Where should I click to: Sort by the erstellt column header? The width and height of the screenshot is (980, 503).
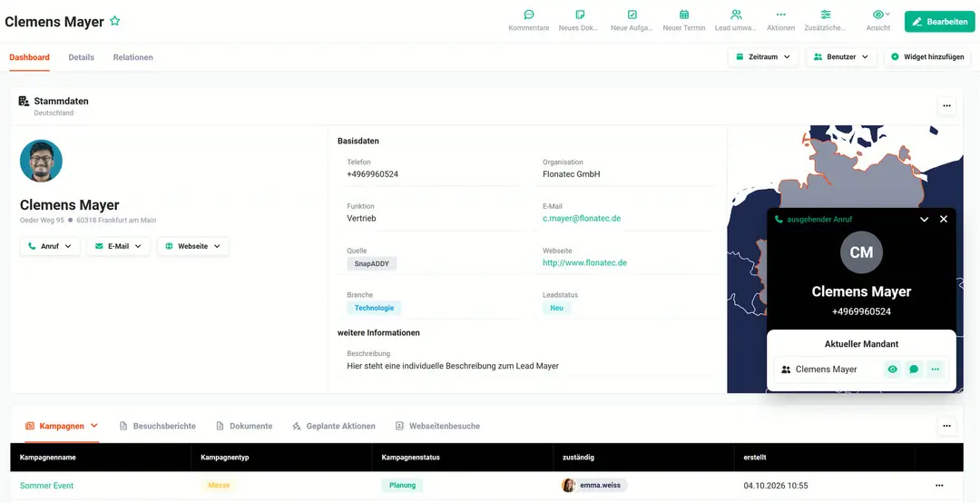click(755, 458)
